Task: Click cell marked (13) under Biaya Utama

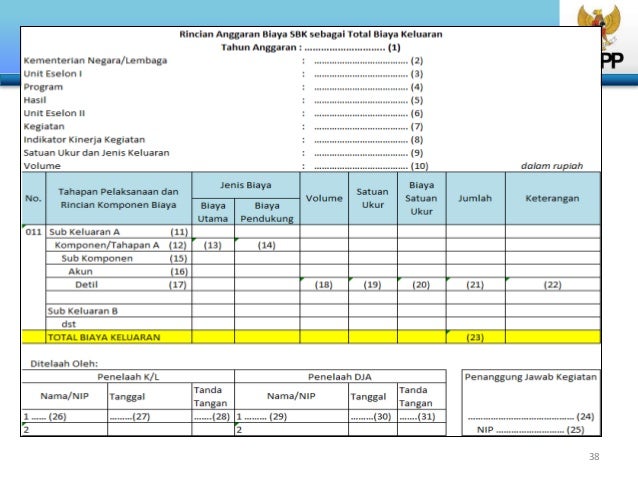Action: pyautogui.click(x=212, y=245)
